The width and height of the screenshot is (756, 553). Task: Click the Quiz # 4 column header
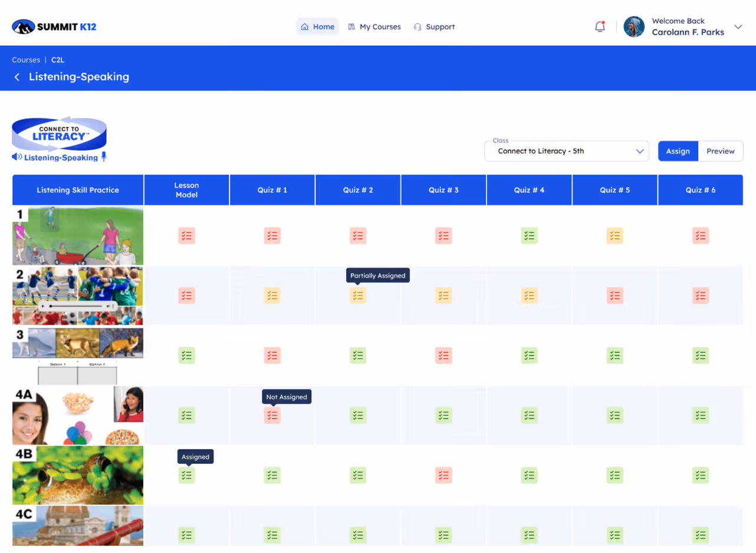(x=530, y=190)
